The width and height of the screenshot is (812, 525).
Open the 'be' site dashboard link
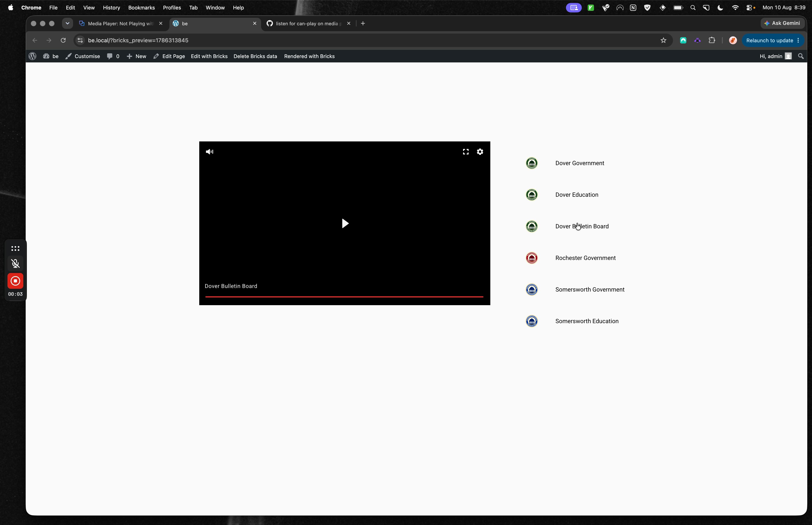click(51, 56)
